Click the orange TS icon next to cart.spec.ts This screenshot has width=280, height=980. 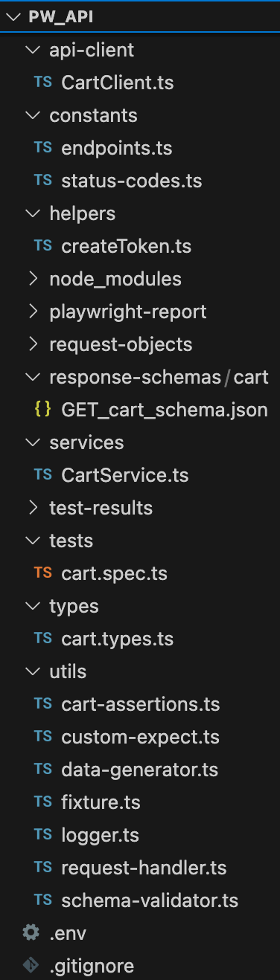43,574
